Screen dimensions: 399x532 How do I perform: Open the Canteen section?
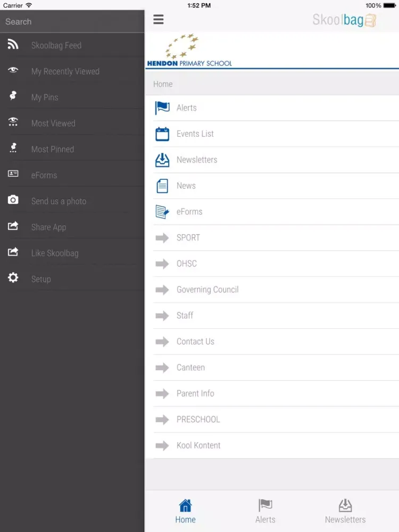coord(272,368)
